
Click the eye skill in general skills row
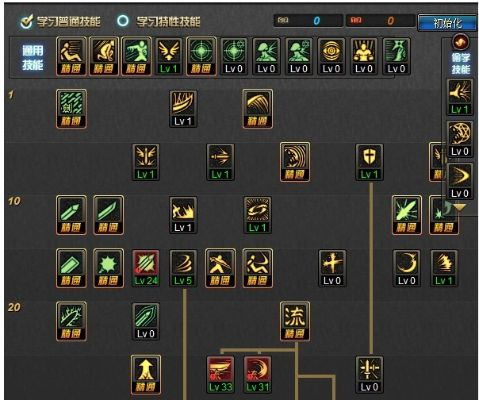pos(331,56)
